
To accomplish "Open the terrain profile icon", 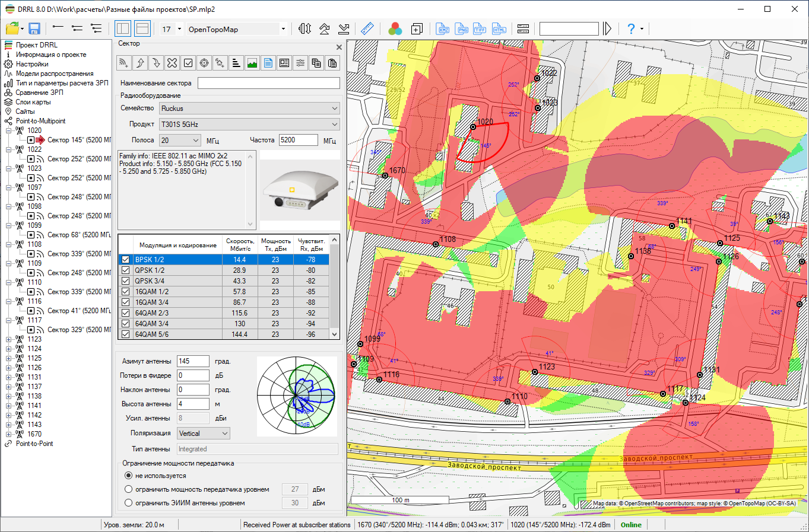I will click(x=252, y=63).
